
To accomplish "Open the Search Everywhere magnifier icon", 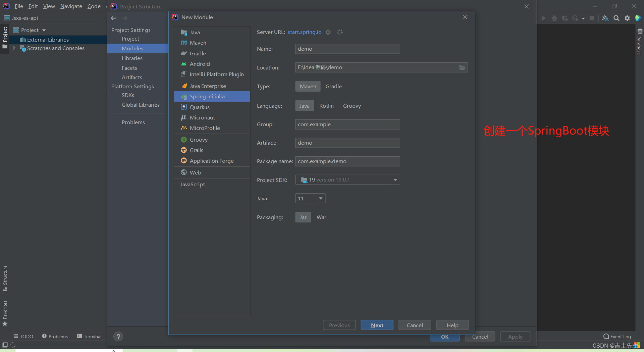I will 616,18.
